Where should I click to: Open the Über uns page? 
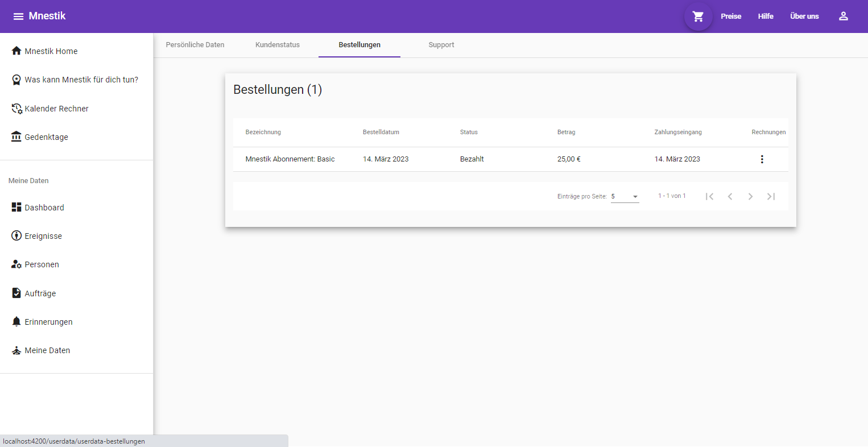coord(804,16)
